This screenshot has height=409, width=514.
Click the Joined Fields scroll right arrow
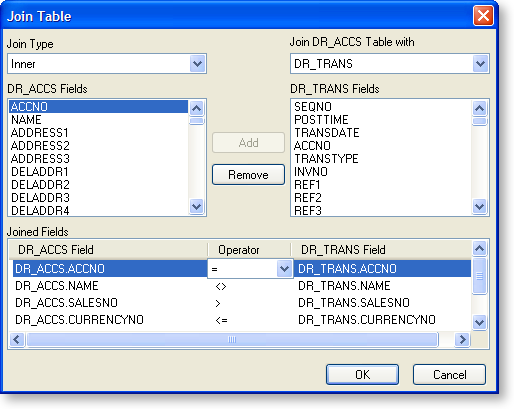462,340
